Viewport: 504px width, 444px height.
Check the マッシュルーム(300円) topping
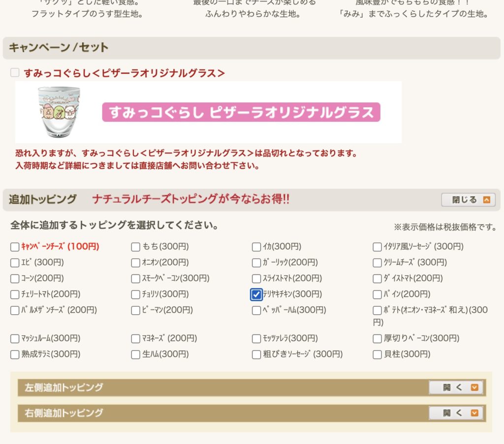click(15, 339)
